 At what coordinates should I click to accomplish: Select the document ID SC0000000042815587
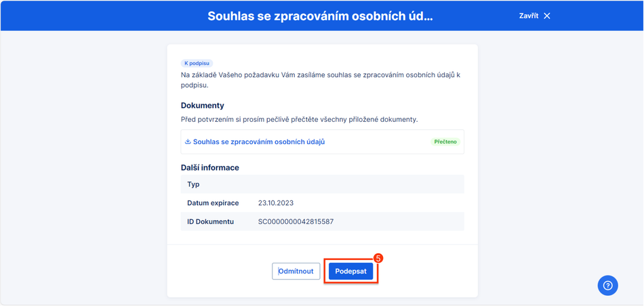click(296, 222)
